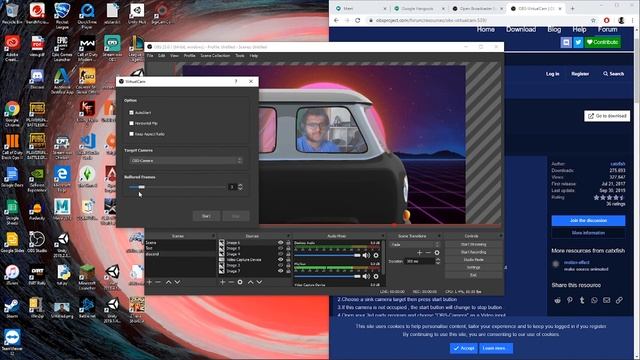
Task: Share resource on Tumblr
Action: [x=582, y=300]
